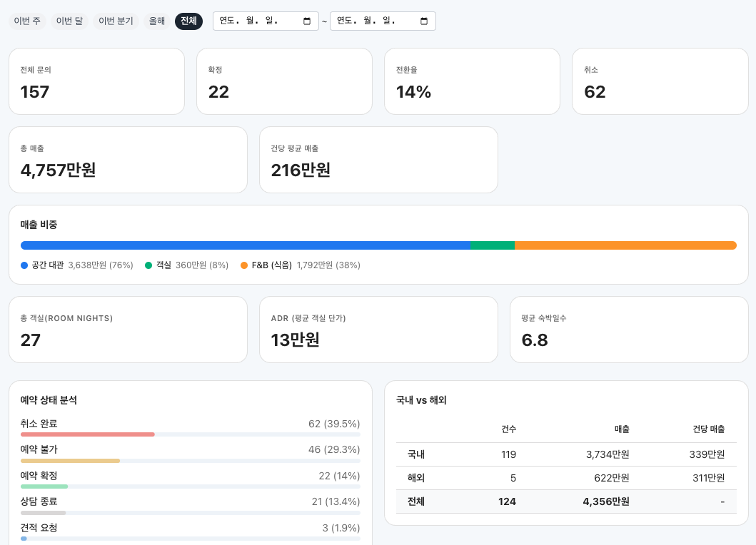The image size is (756, 545).
Task: Click the 전체 문의 157 stat card
Action: click(x=96, y=81)
